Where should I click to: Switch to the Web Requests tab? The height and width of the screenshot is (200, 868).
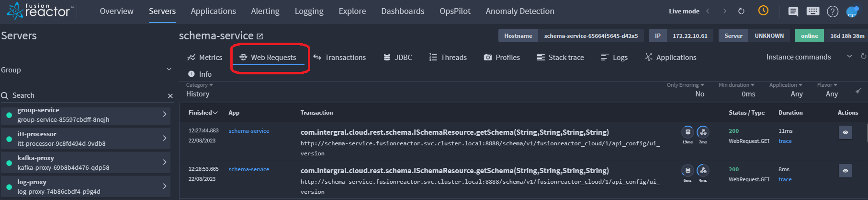(268, 57)
